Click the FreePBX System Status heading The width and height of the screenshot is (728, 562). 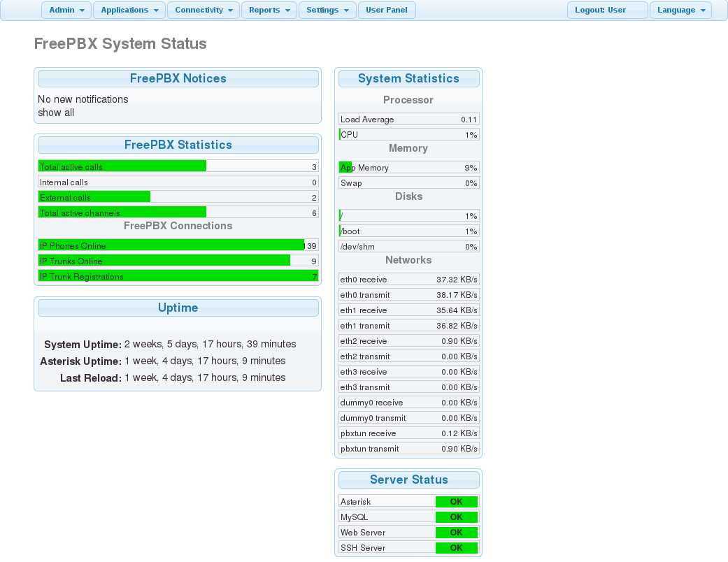(x=120, y=43)
